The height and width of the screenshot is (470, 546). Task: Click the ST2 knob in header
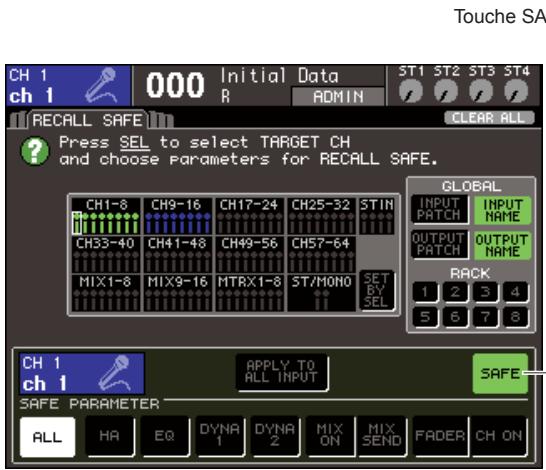click(x=446, y=92)
